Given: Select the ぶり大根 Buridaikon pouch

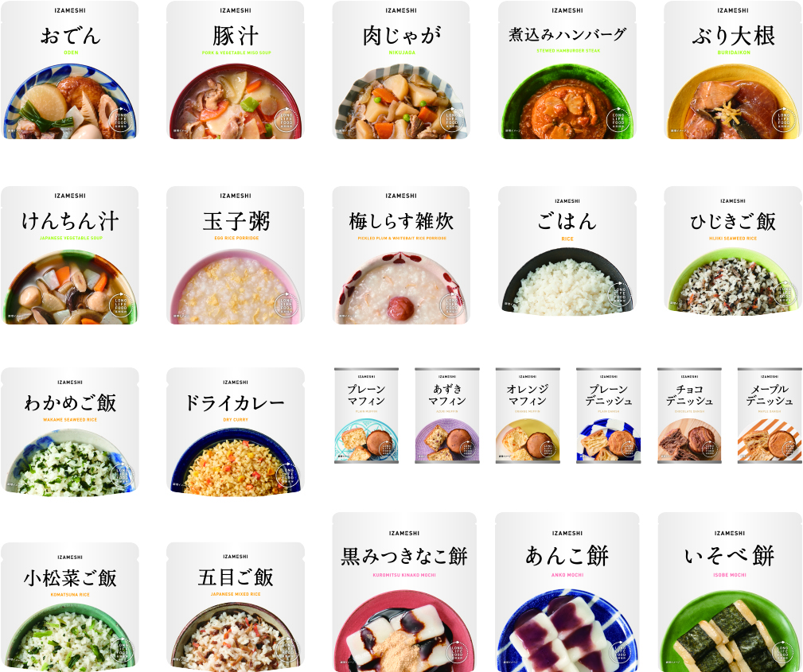Looking at the screenshot, I should click(x=733, y=70).
